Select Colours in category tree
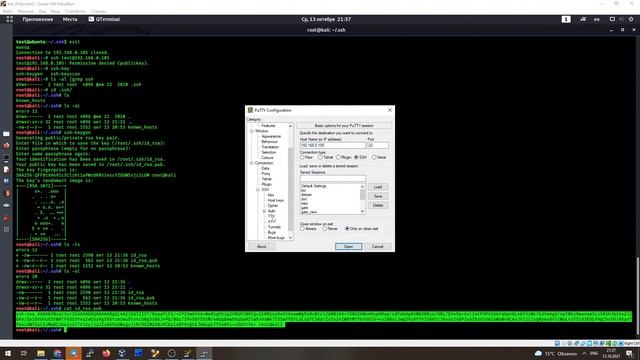This screenshot has width=640, height=360. point(267,158)
